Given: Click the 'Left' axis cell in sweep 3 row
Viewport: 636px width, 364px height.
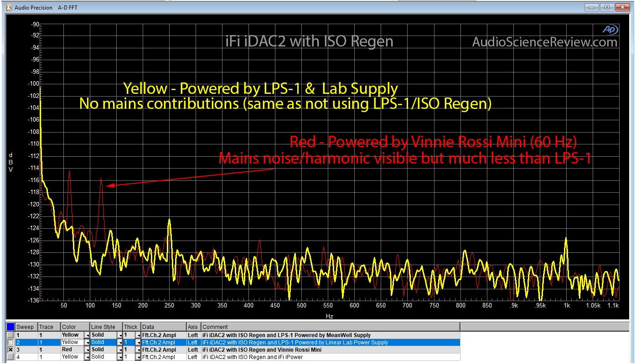Looking at the screenshot, I should tap(193, 349).
